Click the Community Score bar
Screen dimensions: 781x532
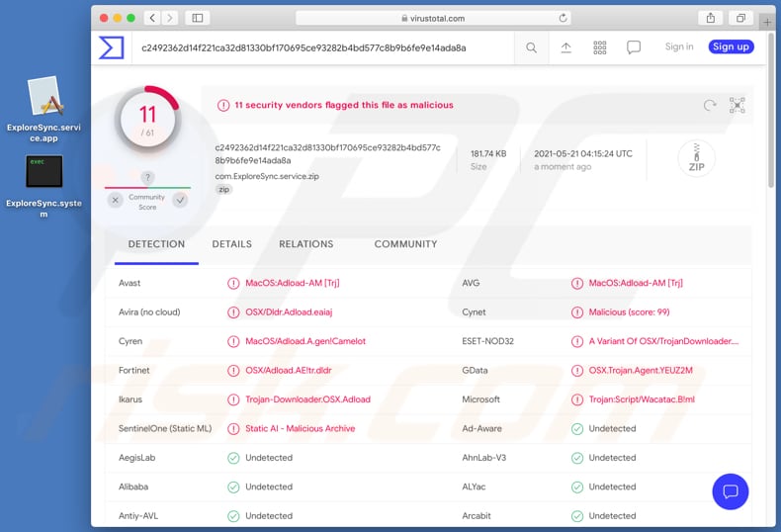pyautogui.click(x=147, y=188)
